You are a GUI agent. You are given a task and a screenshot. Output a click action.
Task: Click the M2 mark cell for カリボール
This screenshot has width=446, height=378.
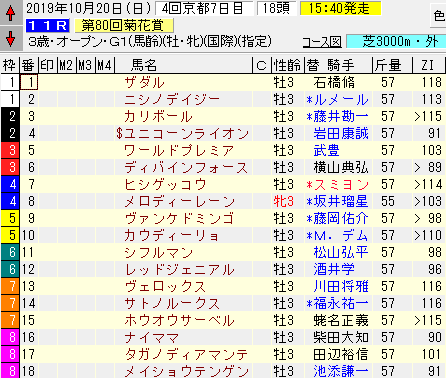tap(67, 116)
